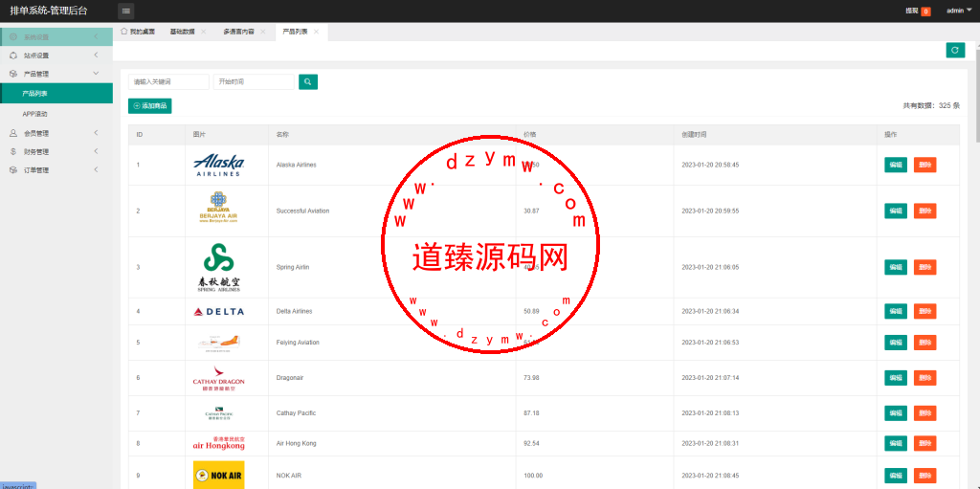Edit the Alaska Airlines row
The image size is (980, 489).
point(896,166)
